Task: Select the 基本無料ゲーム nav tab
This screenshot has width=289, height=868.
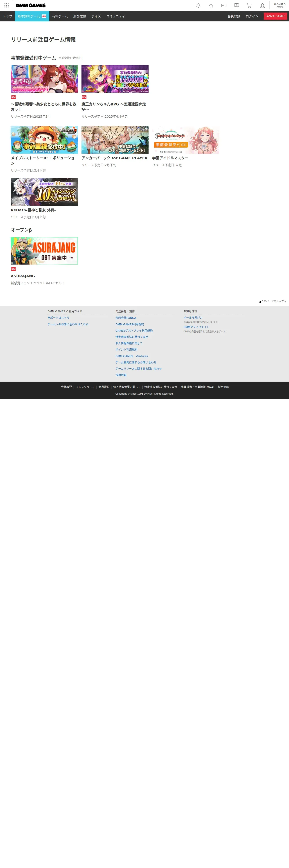Action: 32,16
